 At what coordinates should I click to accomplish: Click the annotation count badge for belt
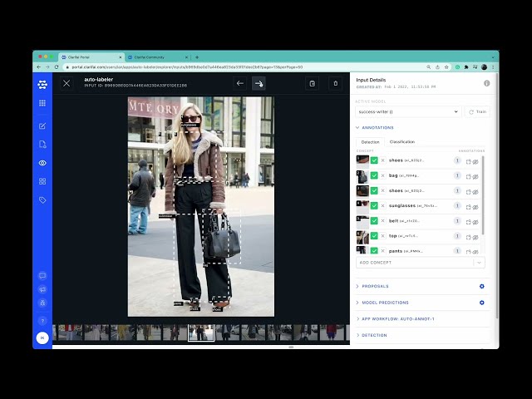[457, 221]
